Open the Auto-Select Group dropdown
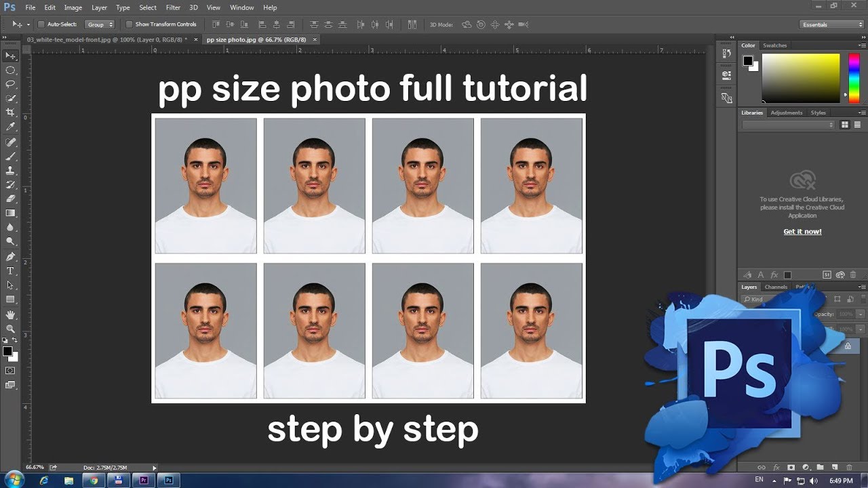 point(100,24)
